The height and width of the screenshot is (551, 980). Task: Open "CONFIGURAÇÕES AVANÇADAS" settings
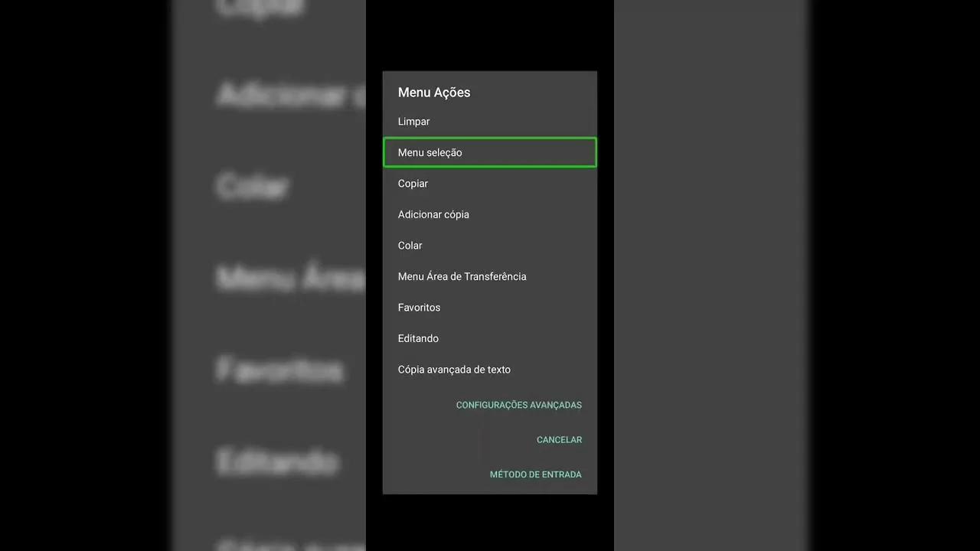[518, 405]
